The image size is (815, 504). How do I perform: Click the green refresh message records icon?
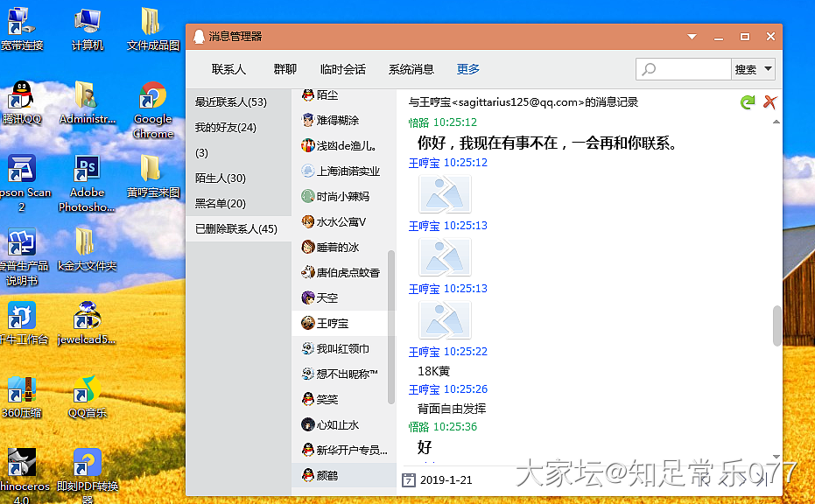(x=747, y=102)
